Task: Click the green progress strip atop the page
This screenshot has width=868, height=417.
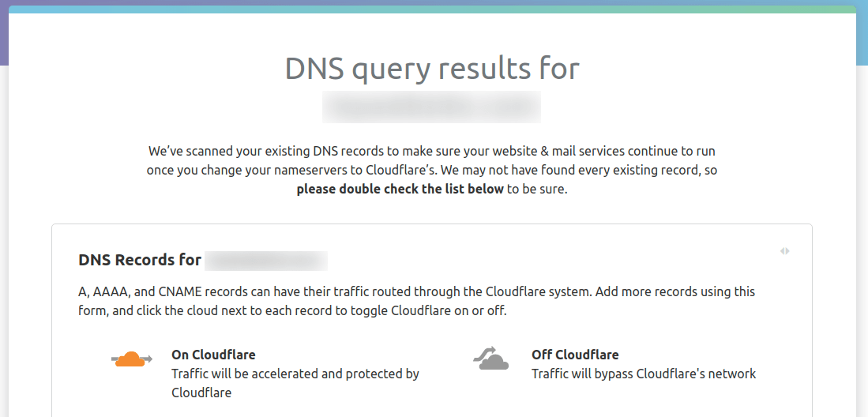Action: pos(432,9)
